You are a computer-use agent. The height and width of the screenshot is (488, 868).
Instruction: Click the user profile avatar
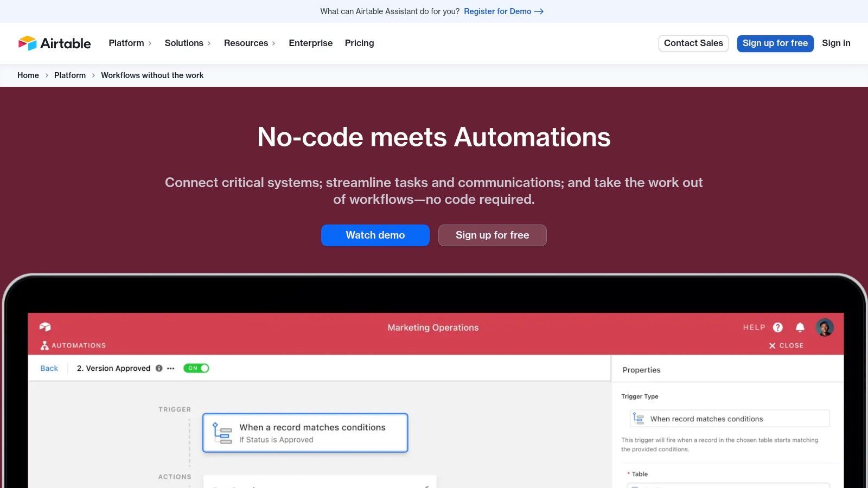tap(825, 327)
